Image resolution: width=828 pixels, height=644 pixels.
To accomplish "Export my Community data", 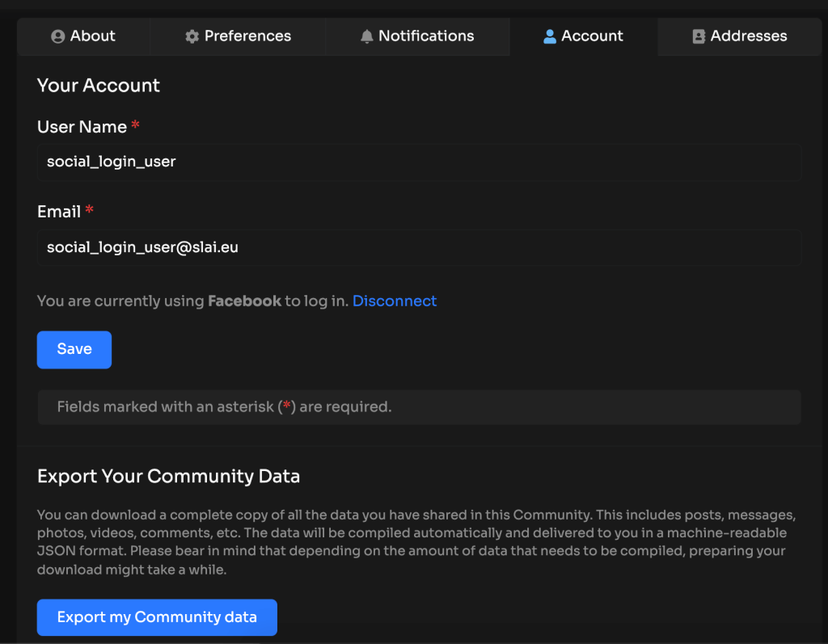I will click(157, 617).
